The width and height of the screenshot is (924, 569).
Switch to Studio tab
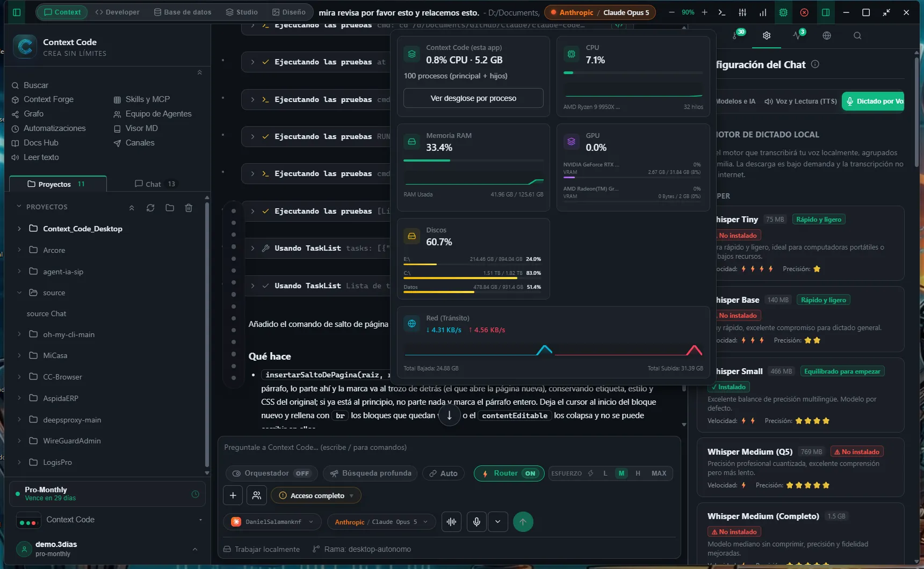coord(242,12)
